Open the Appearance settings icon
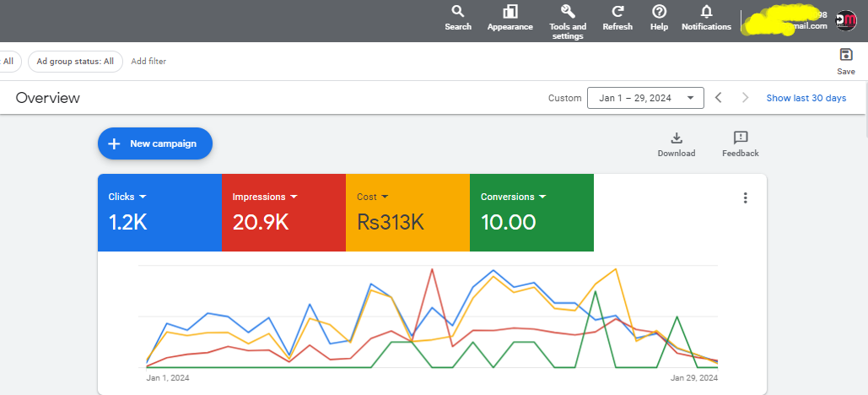This screenshot has height=395, width=868. (509, 19)
